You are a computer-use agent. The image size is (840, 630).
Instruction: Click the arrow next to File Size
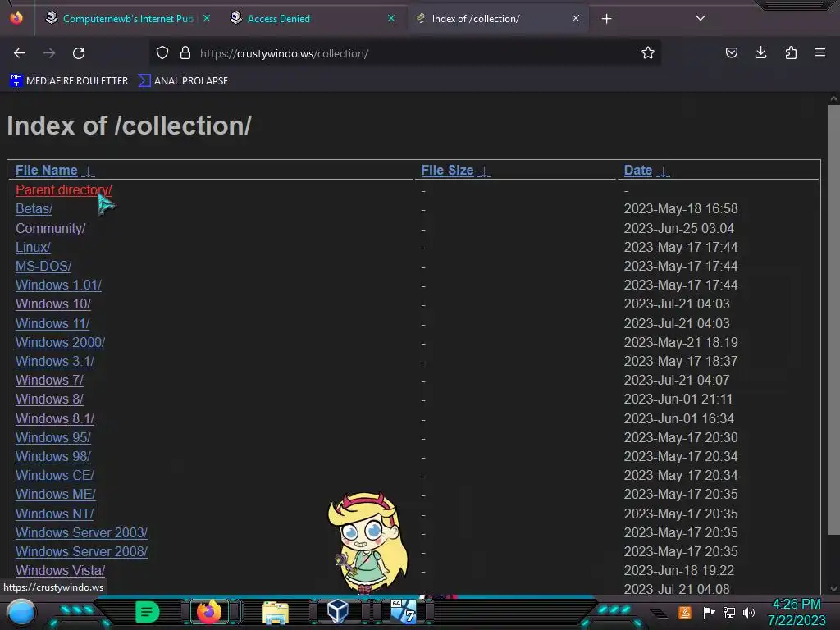(x=484, y=171)
